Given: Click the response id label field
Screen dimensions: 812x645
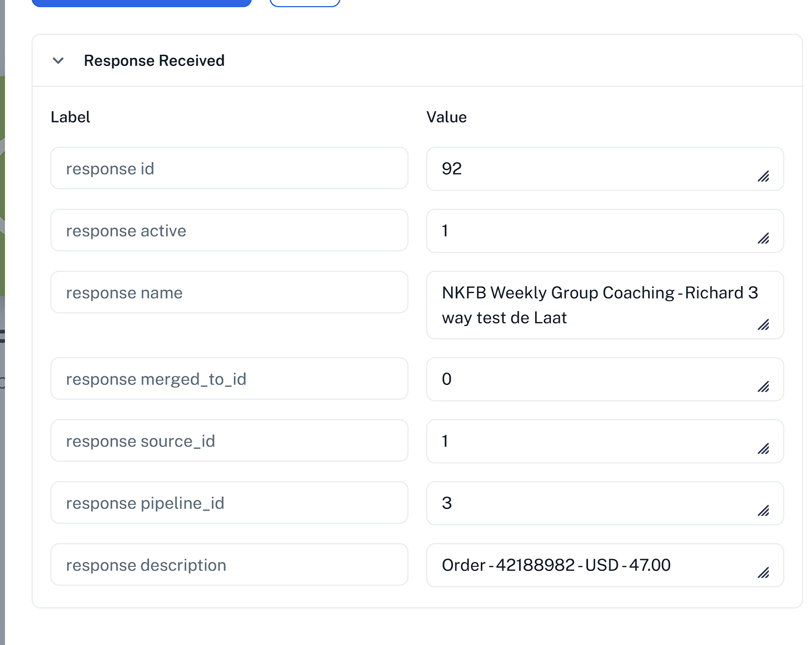Looking at the screenshot, I should point(229,168).
